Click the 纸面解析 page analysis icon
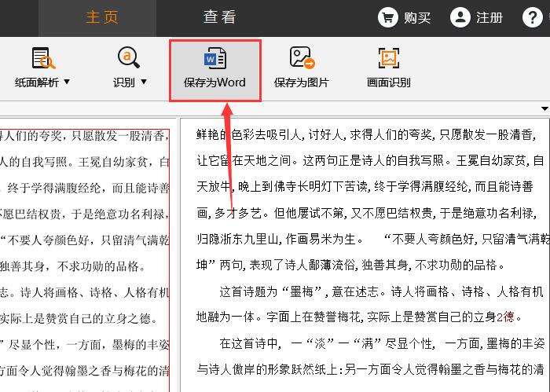 (43, 58)
